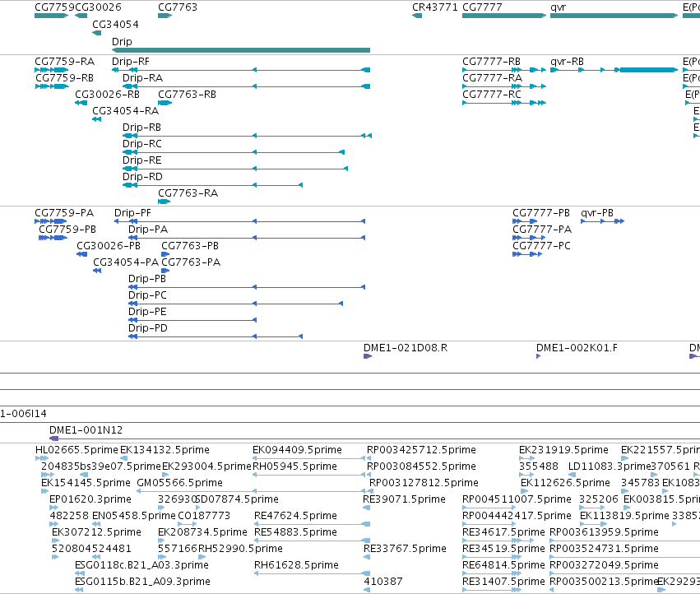The width and height of the screenshot is (700, 594).
Task: Select the CG7763 gene feature
Action: click(x=165, y=16)
